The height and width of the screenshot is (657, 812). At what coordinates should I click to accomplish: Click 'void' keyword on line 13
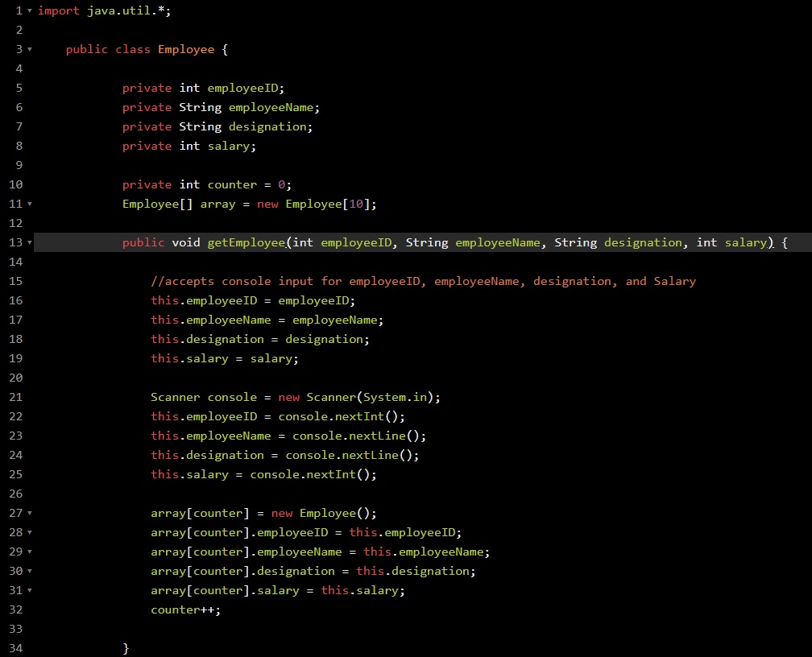click(x=186, y=242)
